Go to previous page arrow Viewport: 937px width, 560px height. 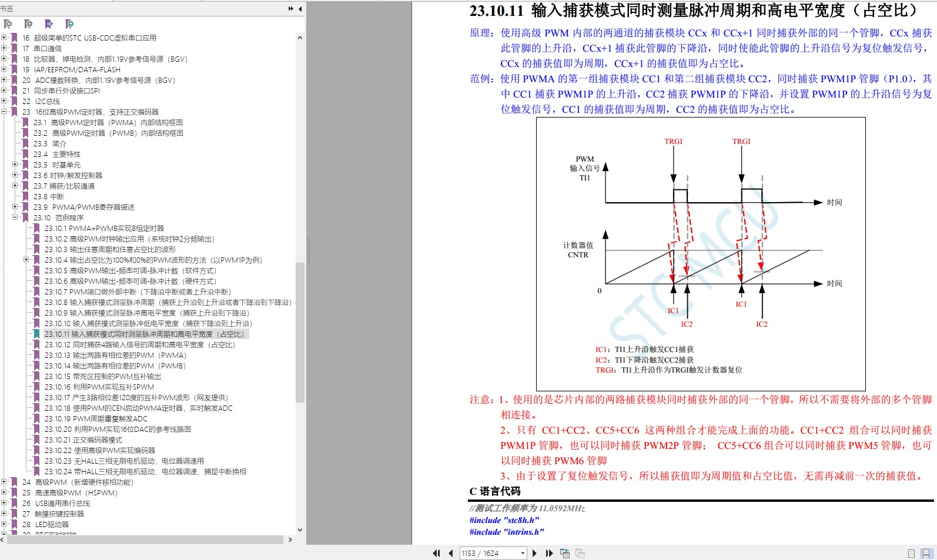[x=450, y=553]
